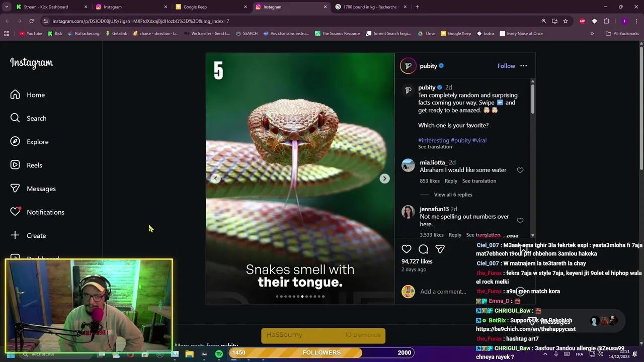Follow the pubity account

506,66
